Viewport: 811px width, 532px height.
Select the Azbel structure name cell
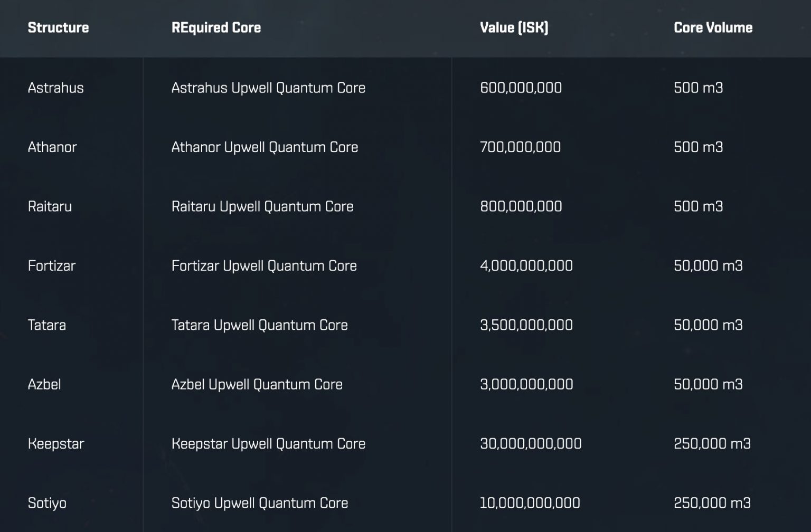tap(44, 384)
